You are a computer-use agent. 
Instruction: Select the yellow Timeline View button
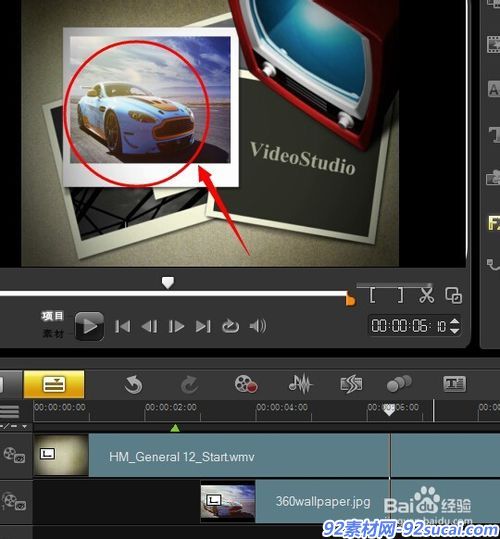(54, 384)
